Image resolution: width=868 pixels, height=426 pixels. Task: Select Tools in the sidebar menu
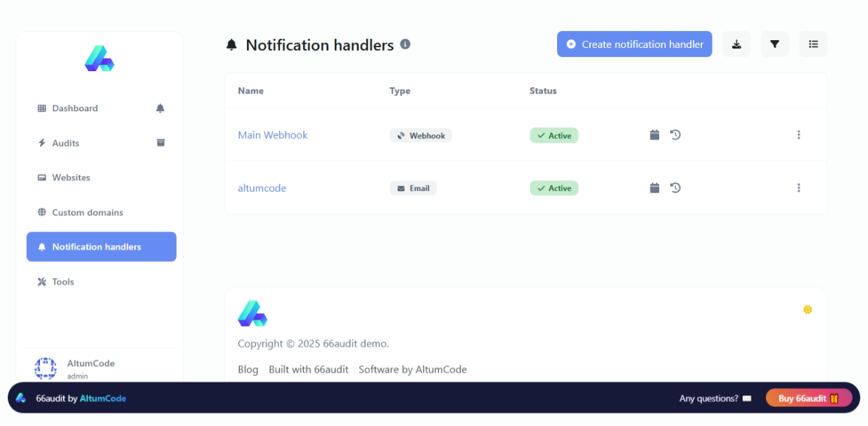63,282
